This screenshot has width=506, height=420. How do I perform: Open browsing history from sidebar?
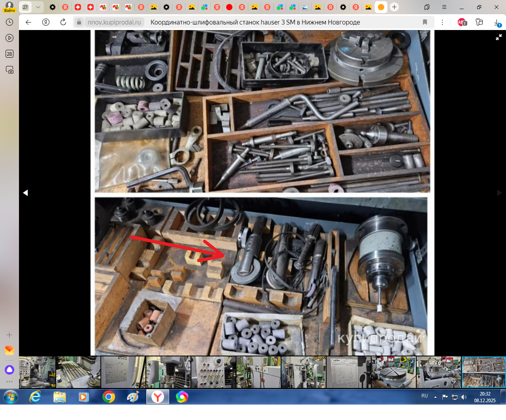(x=9, y=22)
